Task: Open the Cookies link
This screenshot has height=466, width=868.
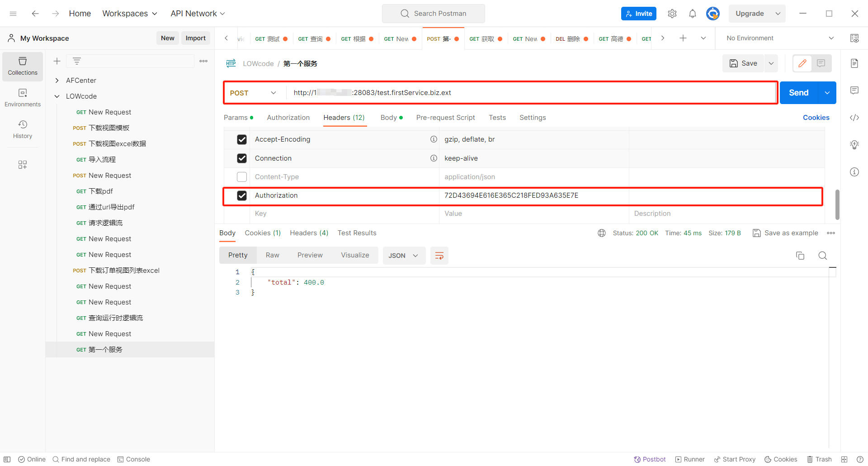Action: click(x=816, y=118)
